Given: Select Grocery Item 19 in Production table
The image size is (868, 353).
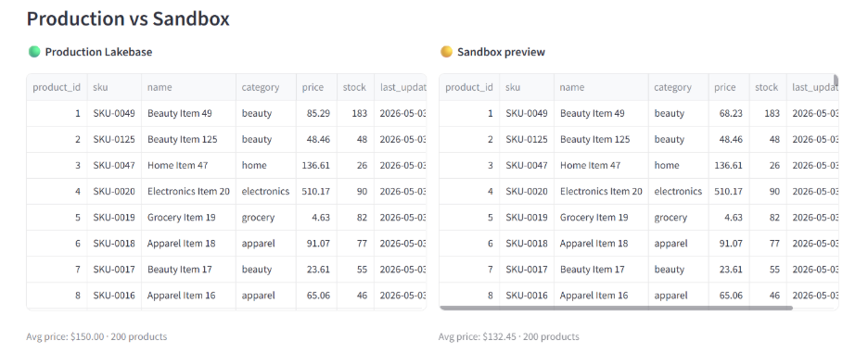Looking at the screenshot, I should [x=189, y=218].
